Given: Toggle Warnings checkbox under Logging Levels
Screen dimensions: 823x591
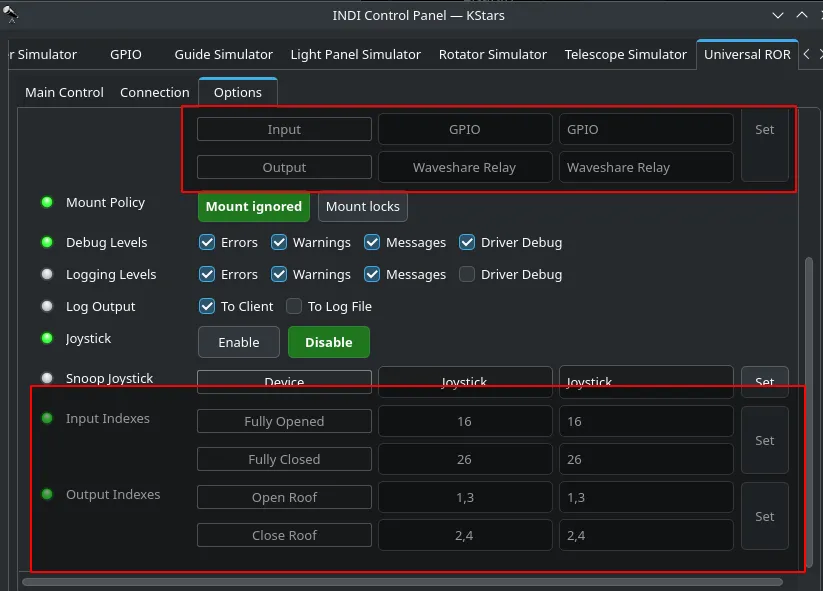Looking at the screenshot, I should click(279, 274).
